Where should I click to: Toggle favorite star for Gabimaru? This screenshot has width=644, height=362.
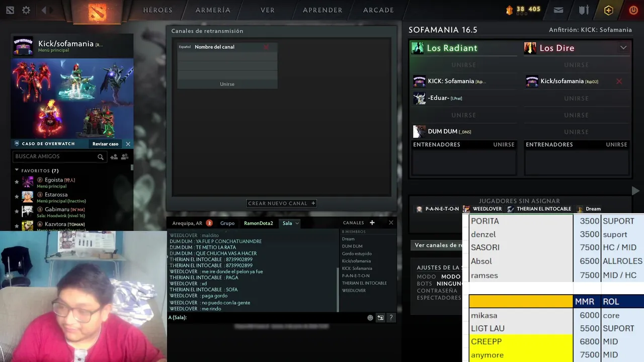pyautogui.click(x=17, y=212)
